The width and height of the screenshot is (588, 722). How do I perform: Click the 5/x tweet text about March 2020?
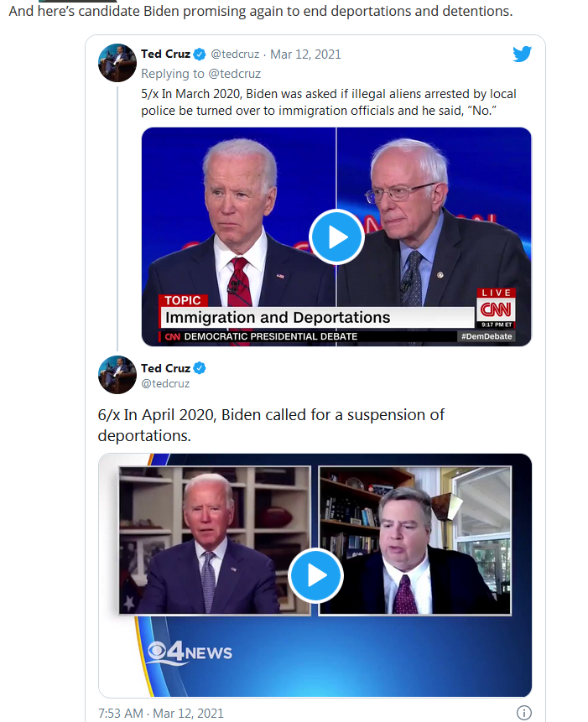pos(328,102)
